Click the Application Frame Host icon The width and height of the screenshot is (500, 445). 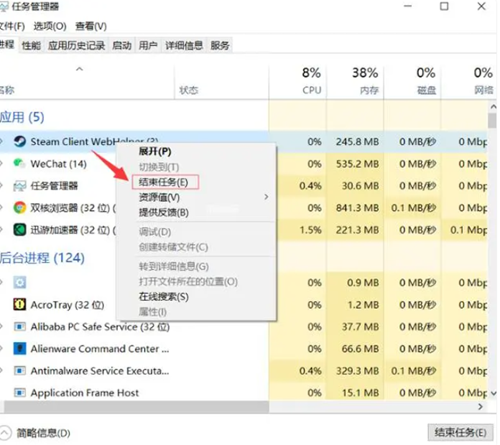click(19, 393)
